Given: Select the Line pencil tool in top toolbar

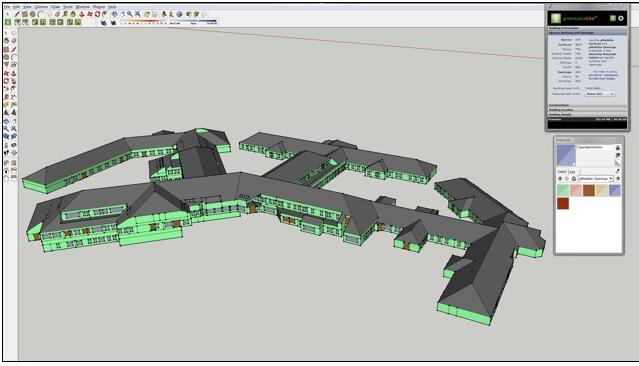Looking at the screenshot, I should click(17, 14).
